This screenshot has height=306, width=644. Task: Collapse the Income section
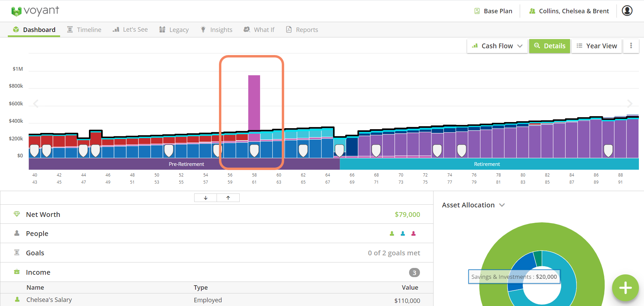[x=38, y=272]
